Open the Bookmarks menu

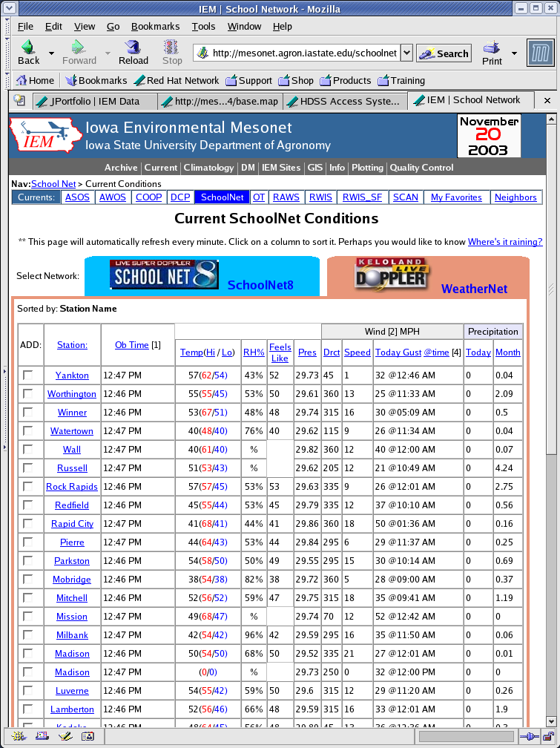click(x=156, y=27)
